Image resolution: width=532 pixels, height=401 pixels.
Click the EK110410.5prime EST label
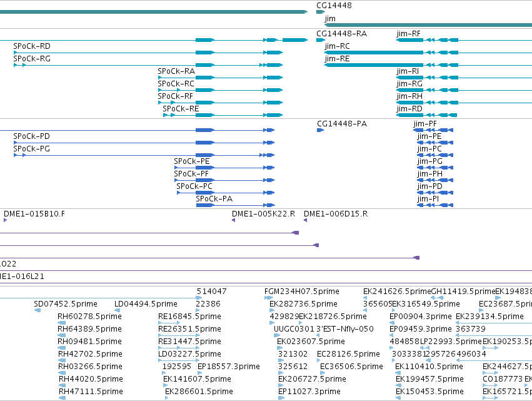click(x=429, y=367)
